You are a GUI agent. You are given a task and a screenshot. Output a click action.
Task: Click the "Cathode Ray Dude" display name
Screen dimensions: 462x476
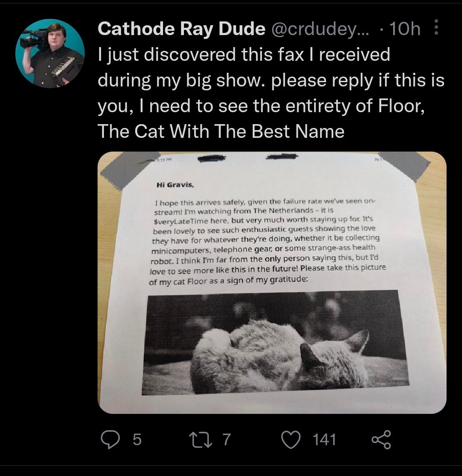[x=181, y=29]
